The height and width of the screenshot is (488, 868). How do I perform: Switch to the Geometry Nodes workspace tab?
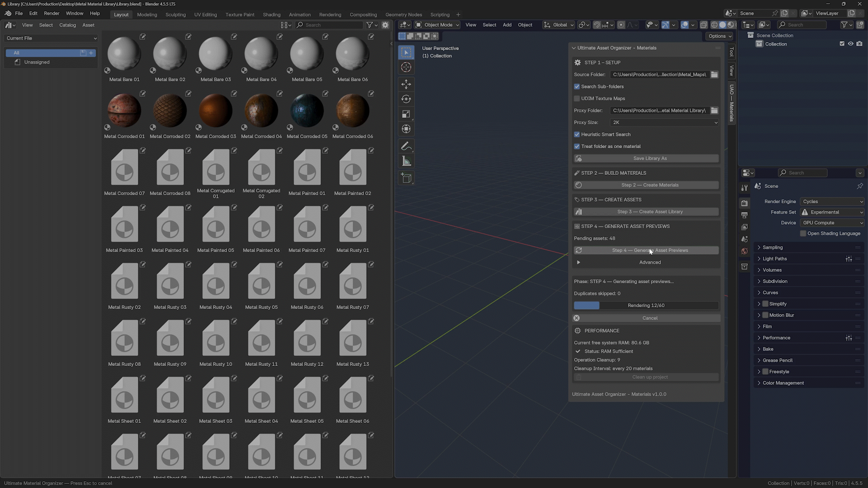tap(403, 14)
